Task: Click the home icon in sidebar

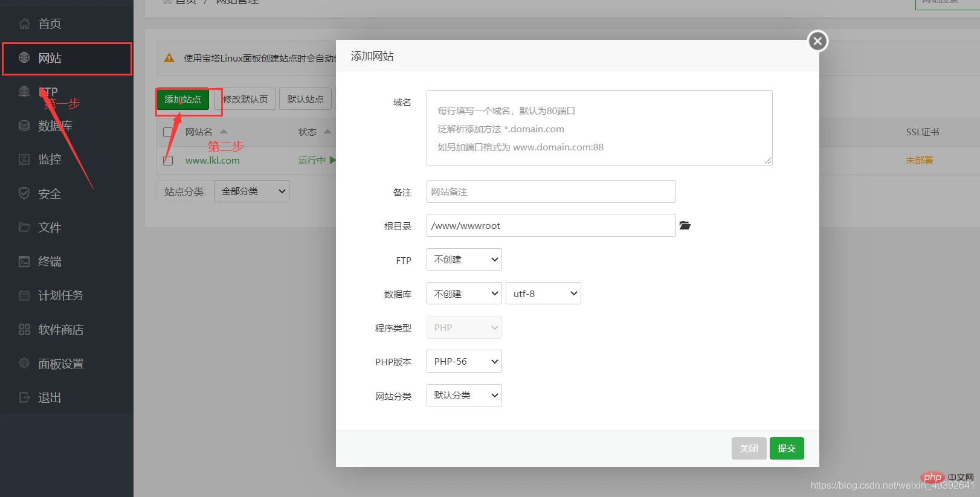Action: pos(24,24)
